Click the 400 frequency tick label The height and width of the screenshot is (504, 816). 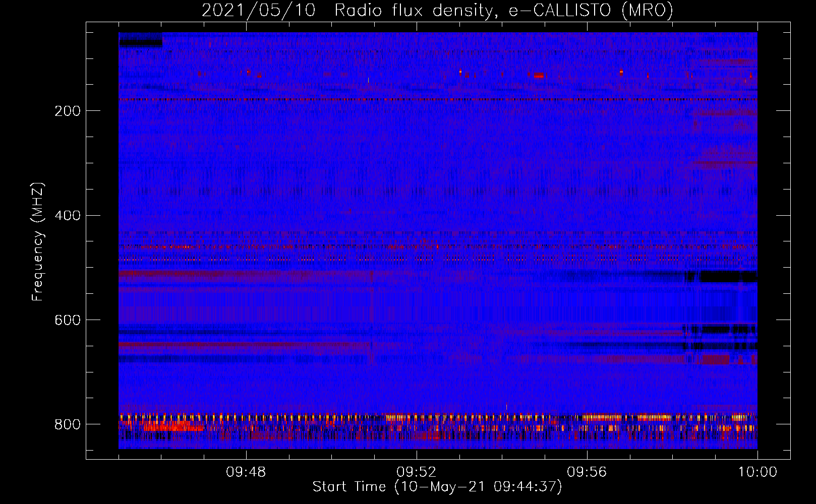click(x=68, y=216)
